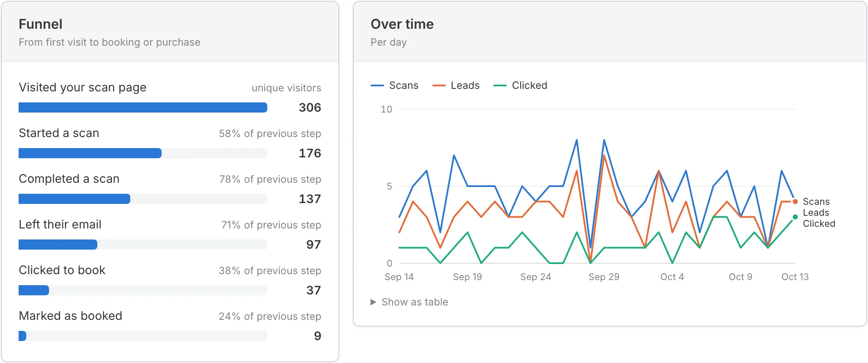The width and height of the screenshot is (868, 363).
Task: Click the "78% of previous step" text
Action: (x=270, y=179)
